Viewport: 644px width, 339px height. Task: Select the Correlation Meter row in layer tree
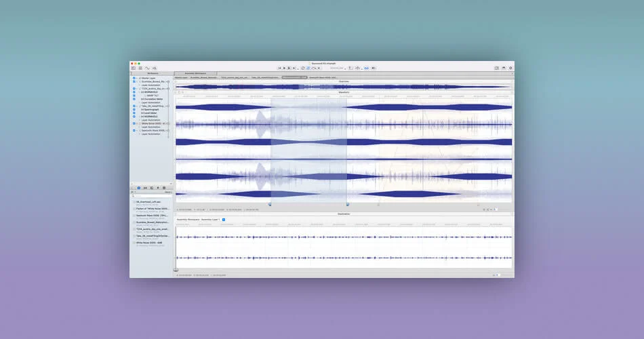[152, 99]
